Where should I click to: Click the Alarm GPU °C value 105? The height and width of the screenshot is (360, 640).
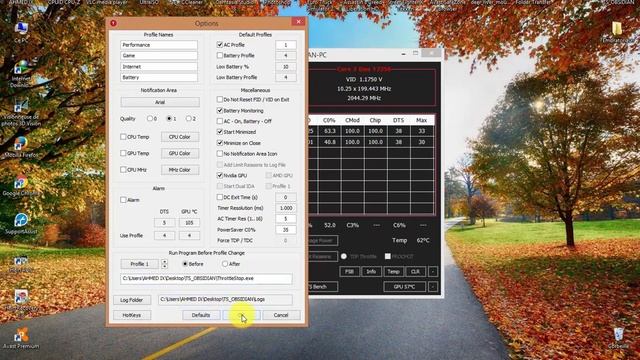(x=189, y=223)
